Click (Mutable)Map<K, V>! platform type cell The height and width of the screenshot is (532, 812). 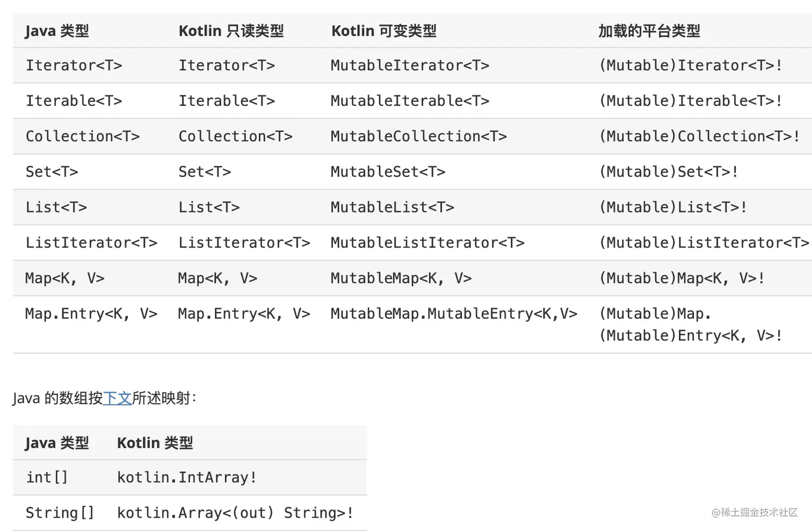(x=682, y=278)
